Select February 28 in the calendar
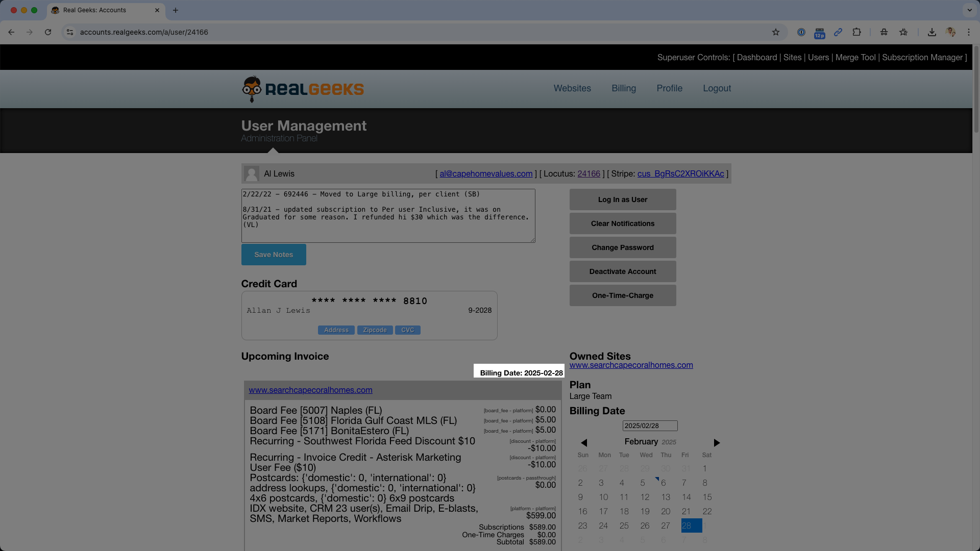 coord(692,525)
